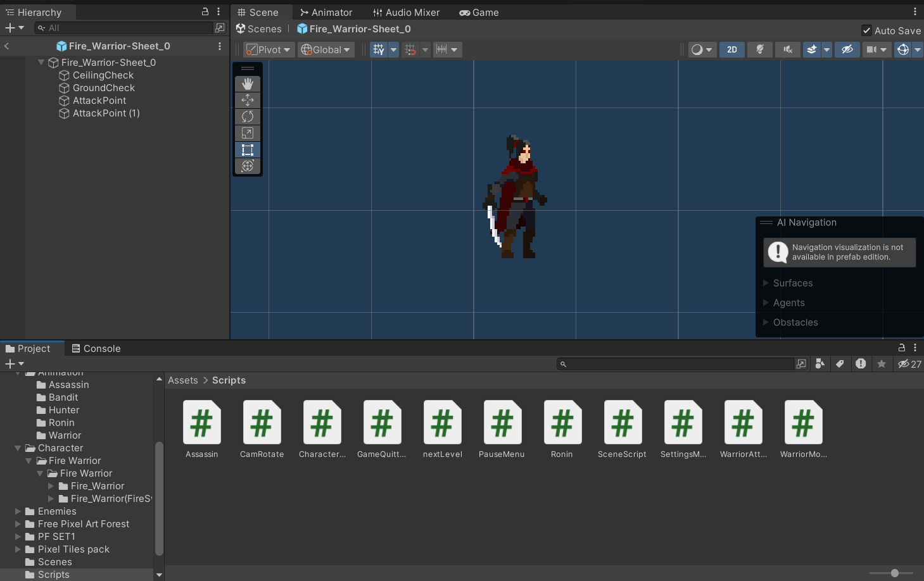Open the draw mode shading dropdown

click(x=702, y=49)
